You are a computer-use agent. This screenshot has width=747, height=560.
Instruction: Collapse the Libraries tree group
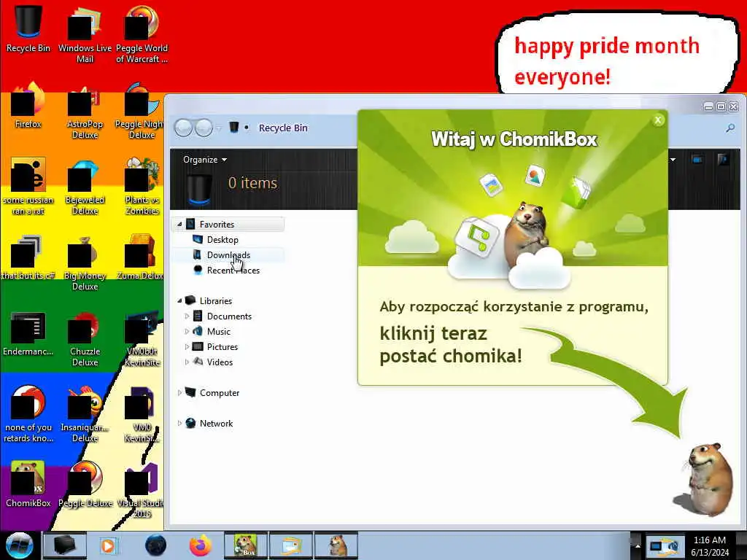tap(179, 300)
